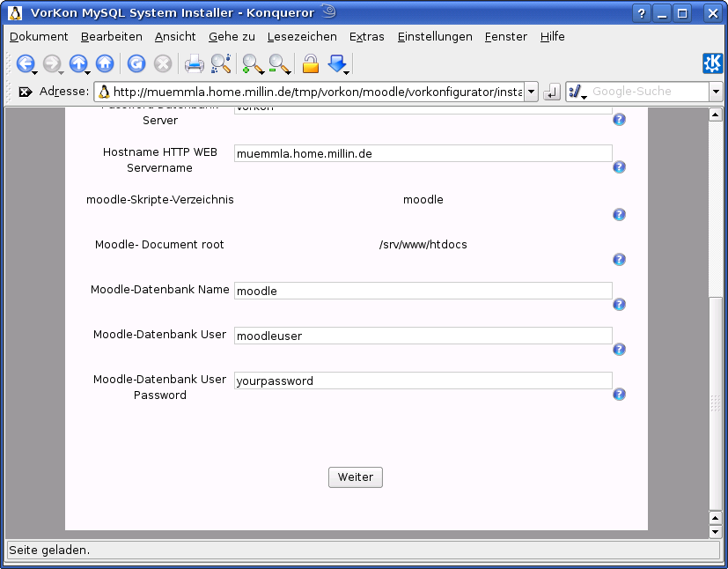Open the Ansicht menu
Screen dimensions: 728x569
(175, 36)
